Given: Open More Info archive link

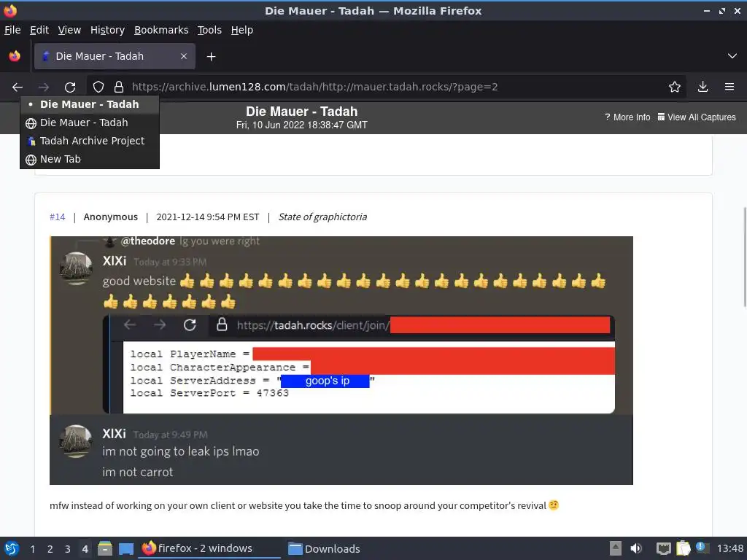Looking at the screenshot, I should click(x=627, y=117).
